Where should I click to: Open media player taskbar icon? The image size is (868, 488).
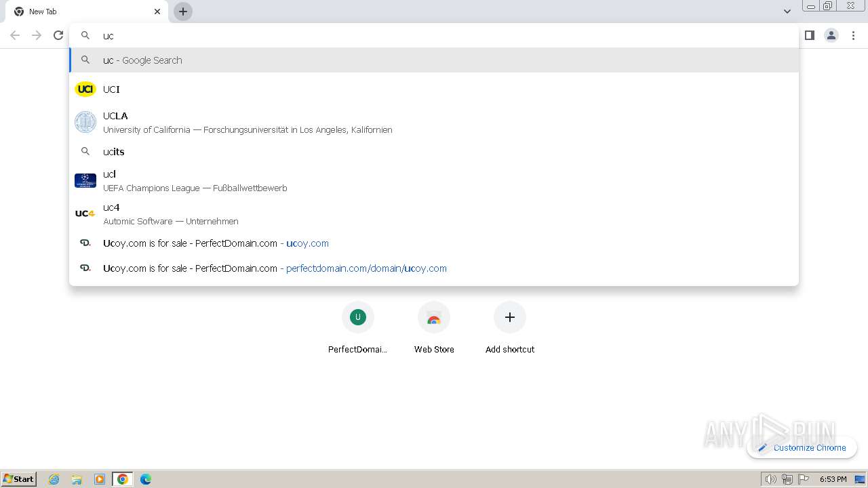[x=100, y=479]
